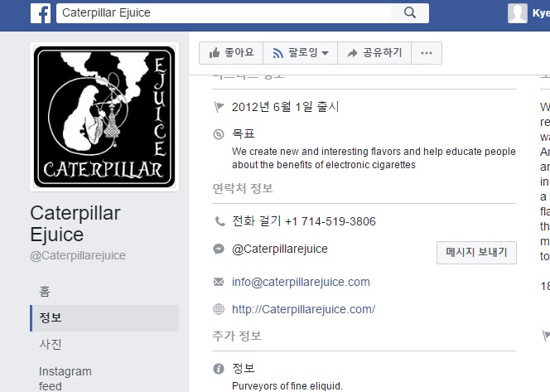
Task: Like the page with 좋아요 button
Action: tap(231, 53)
